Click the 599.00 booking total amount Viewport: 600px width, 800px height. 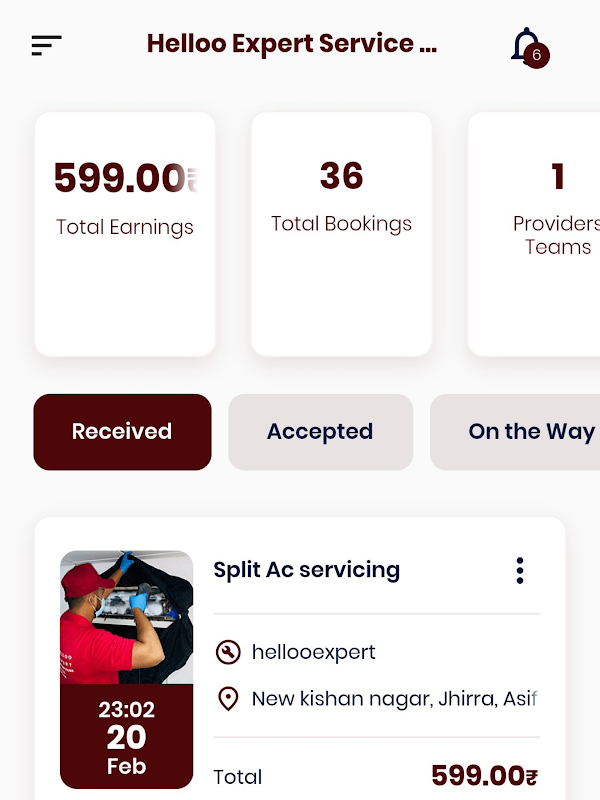click(478, 776)
